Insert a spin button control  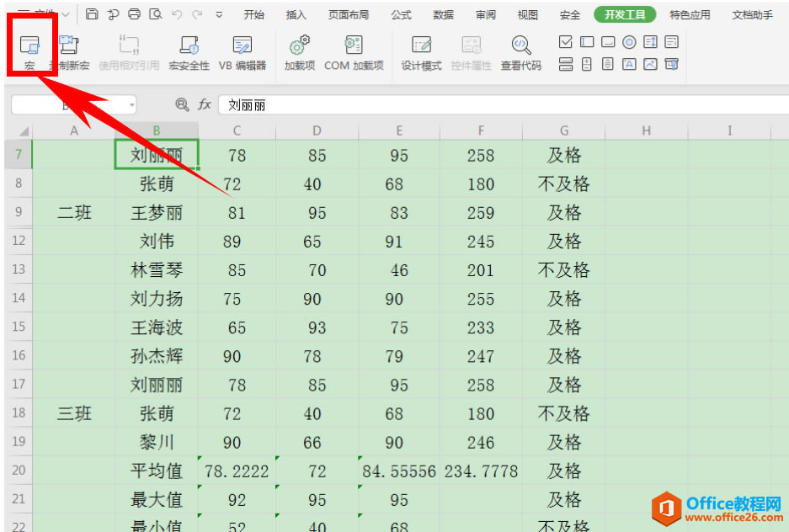pyautogui.click(x=587, y=64)
